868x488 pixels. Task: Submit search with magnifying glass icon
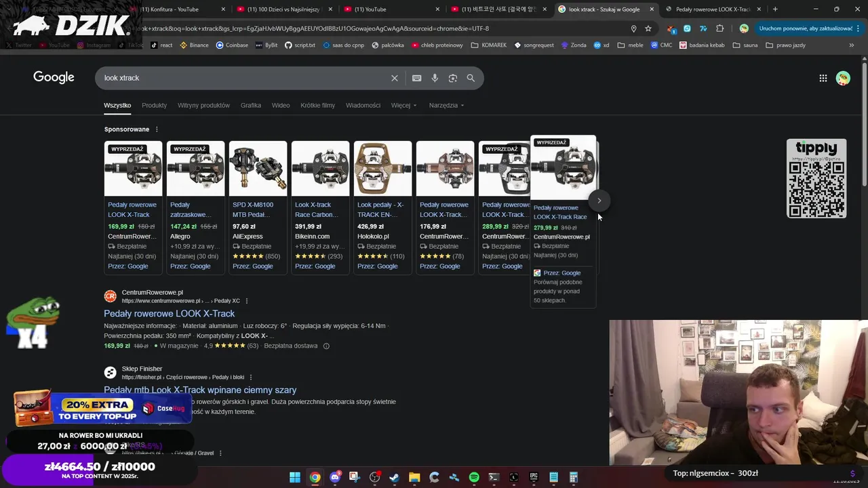(471, 78)
